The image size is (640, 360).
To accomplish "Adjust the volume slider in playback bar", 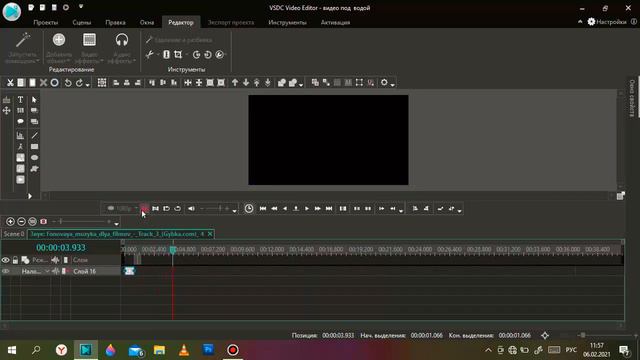I will [x=214, y=209].
